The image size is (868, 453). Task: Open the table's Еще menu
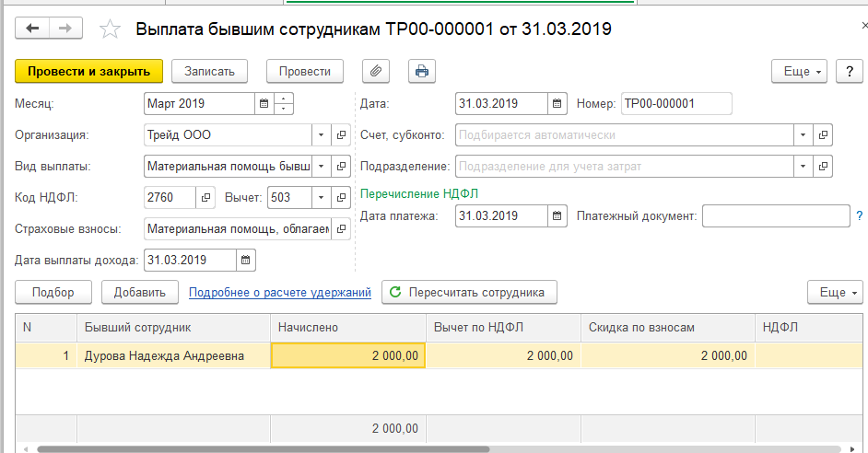[x=835, y=293]
